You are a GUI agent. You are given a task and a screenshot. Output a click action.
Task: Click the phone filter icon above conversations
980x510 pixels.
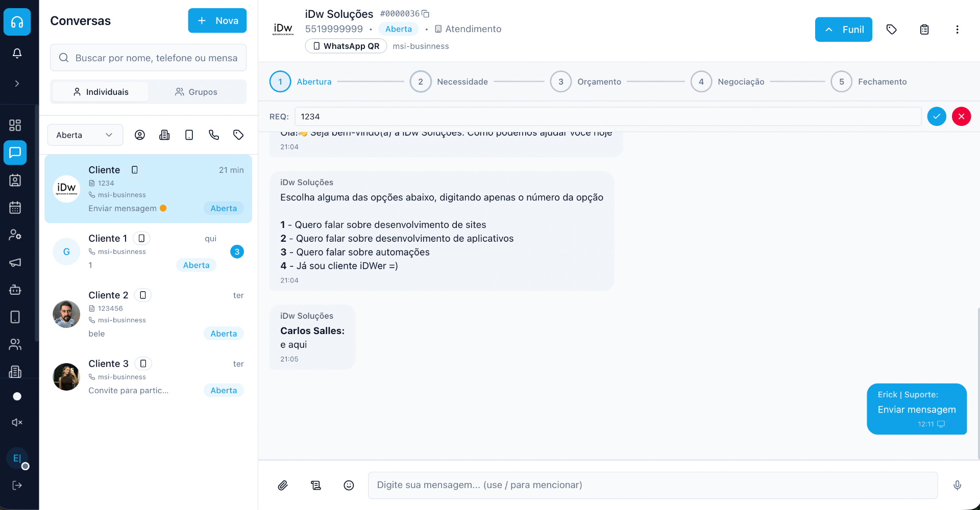[213, 135]
